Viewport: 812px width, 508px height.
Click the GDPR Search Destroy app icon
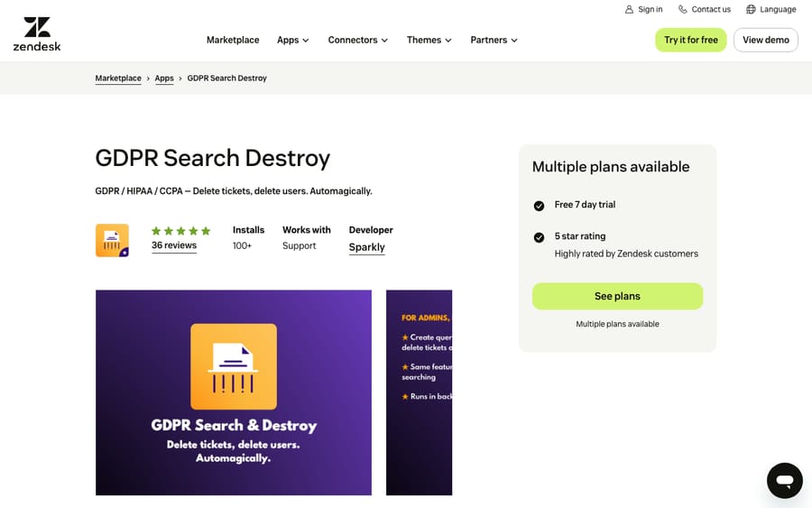pos(113,240)
